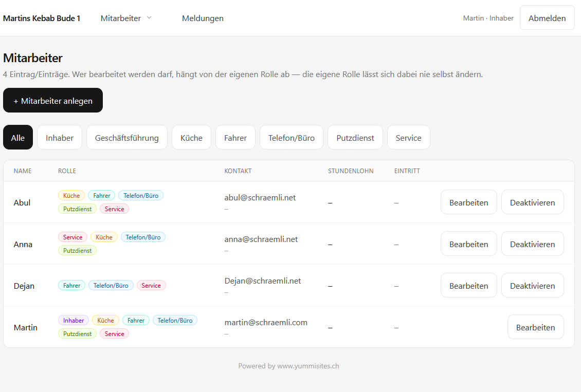This screenshot has width=581, height=392.
Task: Click the email Dejan@schraemli.net
Action: pos(262,281)
